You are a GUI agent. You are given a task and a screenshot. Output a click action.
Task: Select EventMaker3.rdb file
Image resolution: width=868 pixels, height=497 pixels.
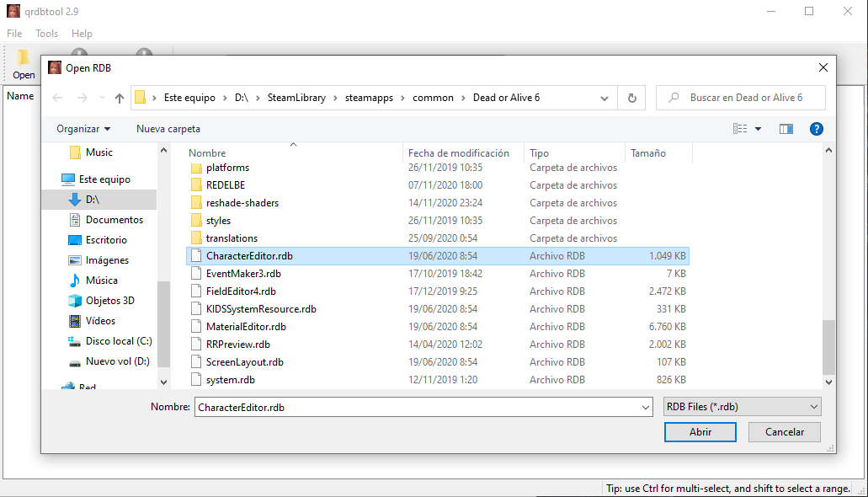[x=437, y=274]
